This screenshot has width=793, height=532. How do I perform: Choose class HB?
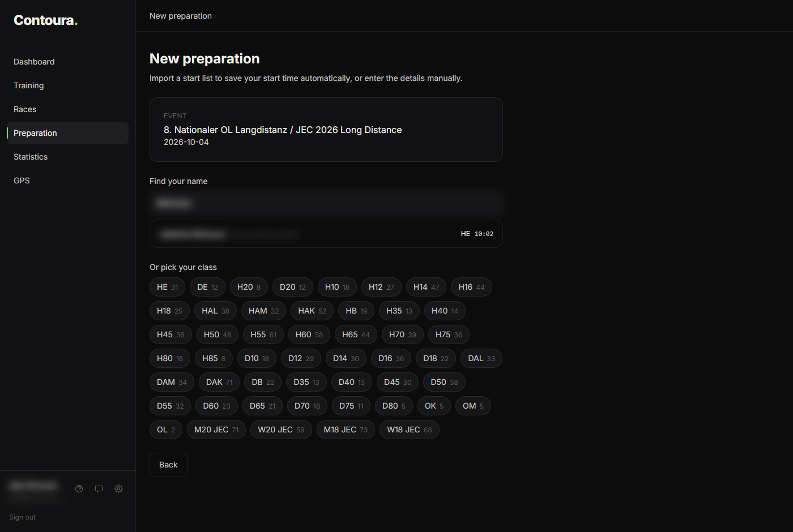pyautogui.click(x=356, y=311)
